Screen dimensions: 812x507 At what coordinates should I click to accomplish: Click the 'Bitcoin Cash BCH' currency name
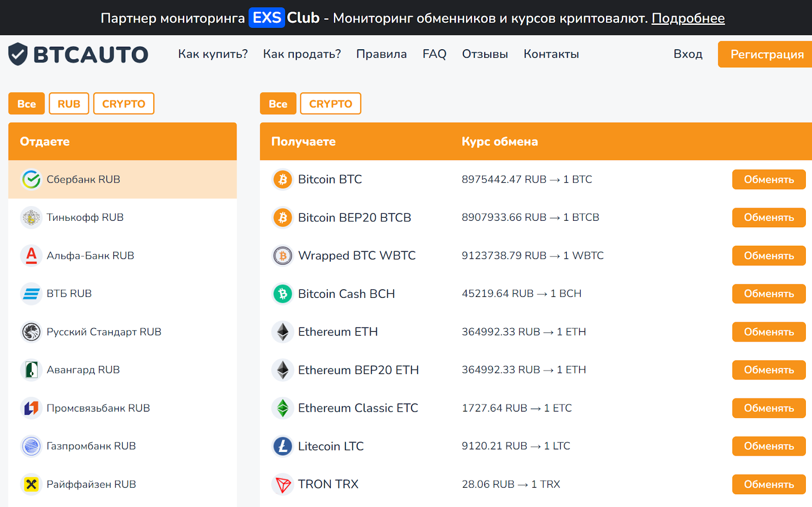347,294
